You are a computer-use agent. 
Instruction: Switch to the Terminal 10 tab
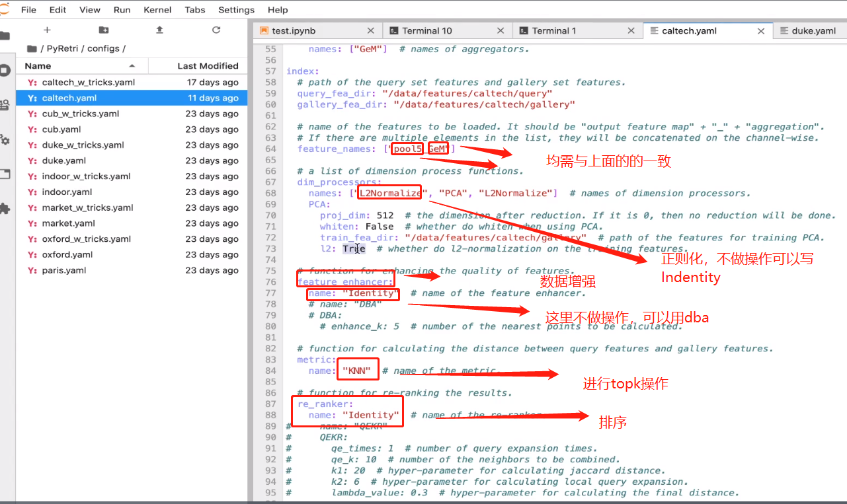(448, 31)
